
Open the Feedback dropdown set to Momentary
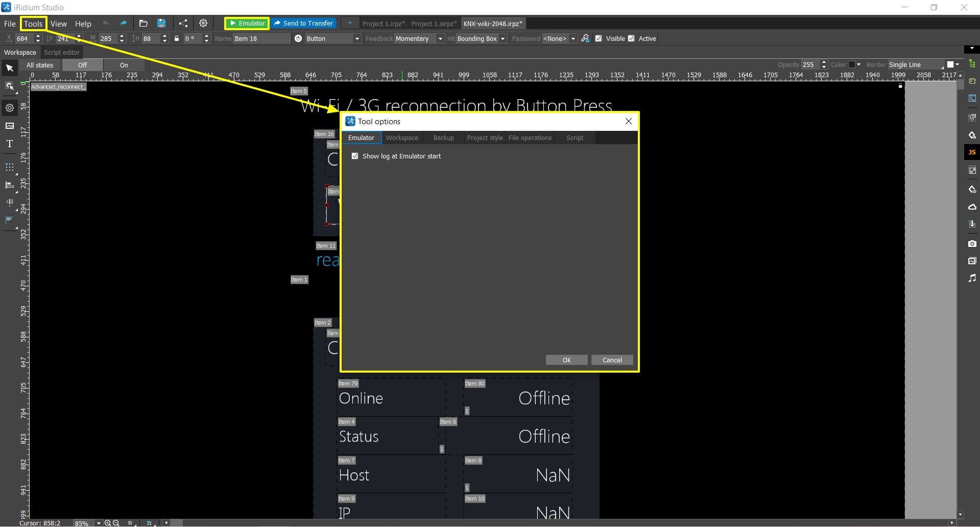tap(440, 38)
